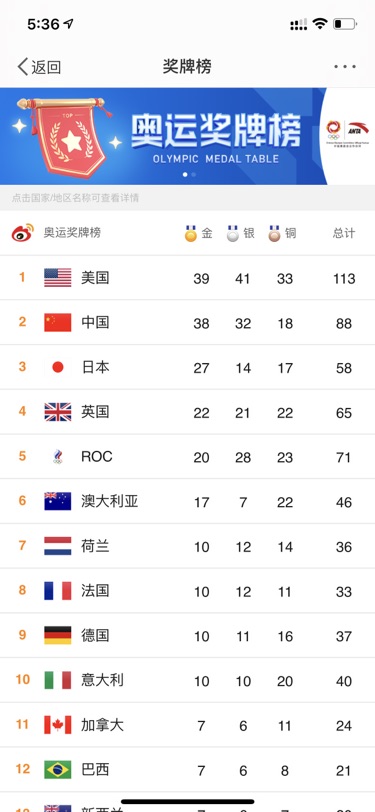Click the bronze medal 铜 column icon
Screen dimensions: 375x812
click(275, 234)
